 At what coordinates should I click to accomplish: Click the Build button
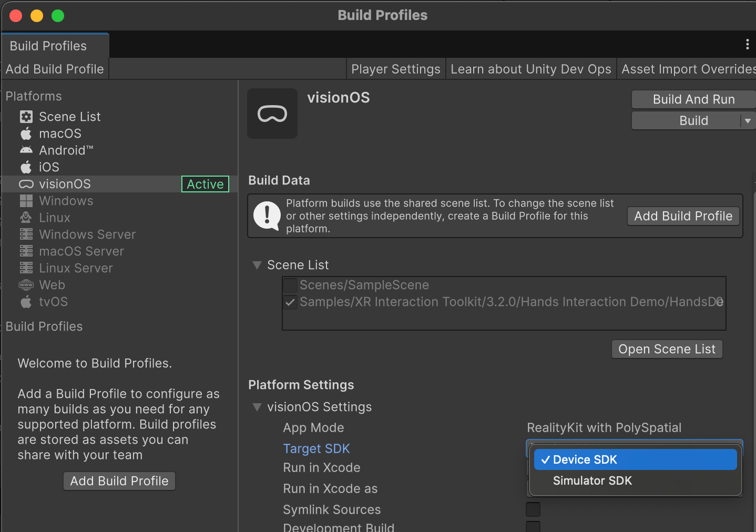coord(687,120)
